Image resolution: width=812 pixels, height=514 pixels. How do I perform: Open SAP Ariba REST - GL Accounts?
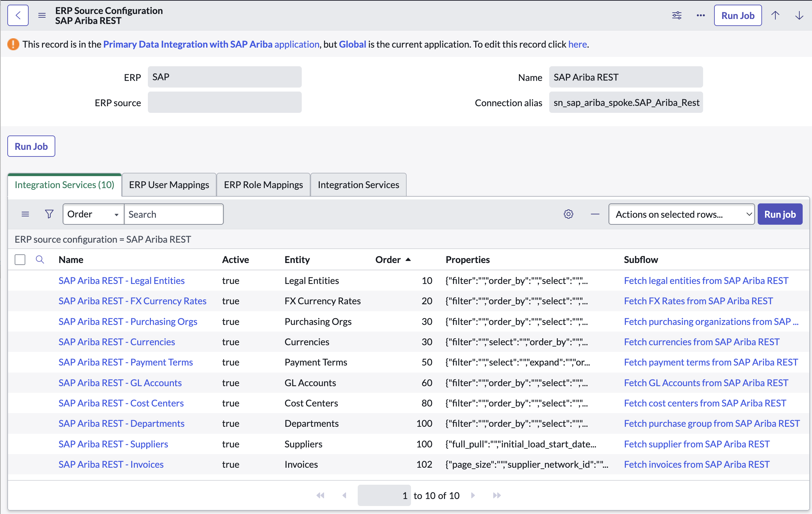coord(120,383)
